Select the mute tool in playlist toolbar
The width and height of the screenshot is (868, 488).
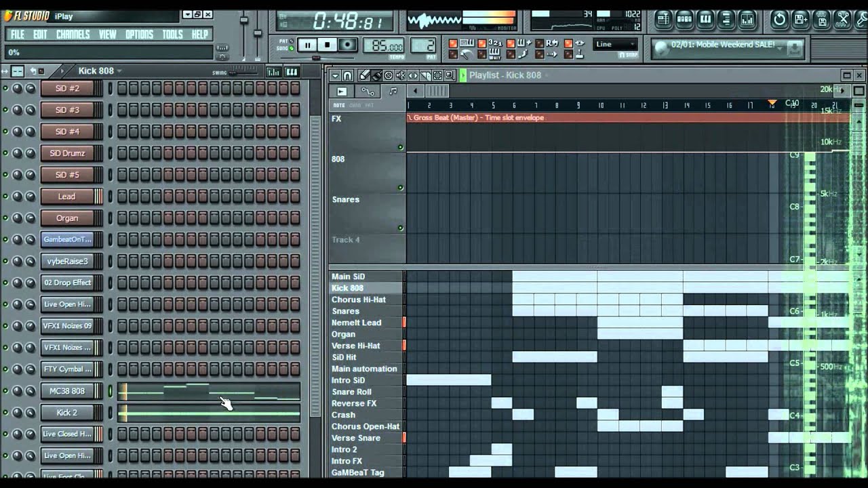tap(401, 75)
